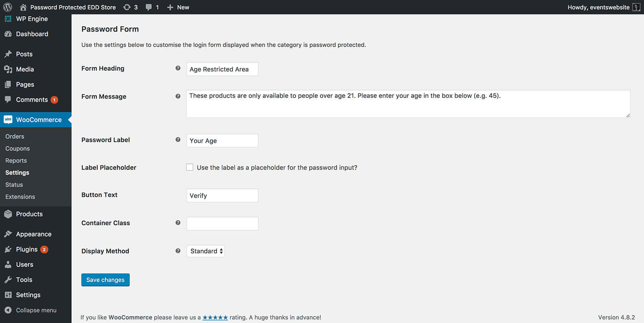
Task: Open the New content menu
Action: click(178, 7)
